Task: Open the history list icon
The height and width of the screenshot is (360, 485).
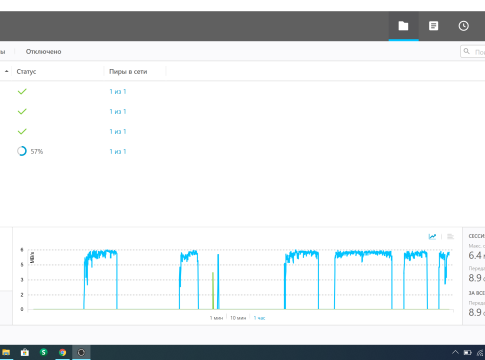Action: (433, 26)
